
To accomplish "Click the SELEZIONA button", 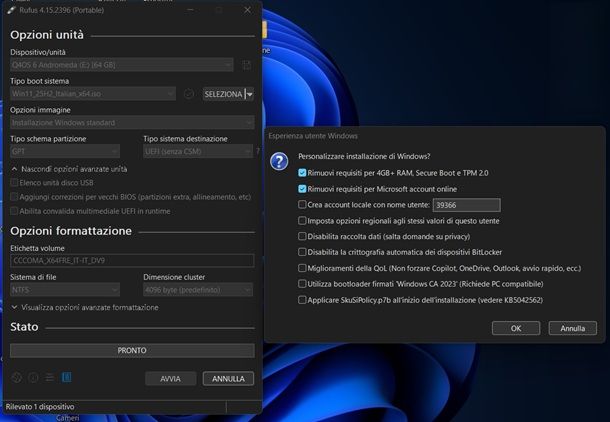I will point(224,94).
